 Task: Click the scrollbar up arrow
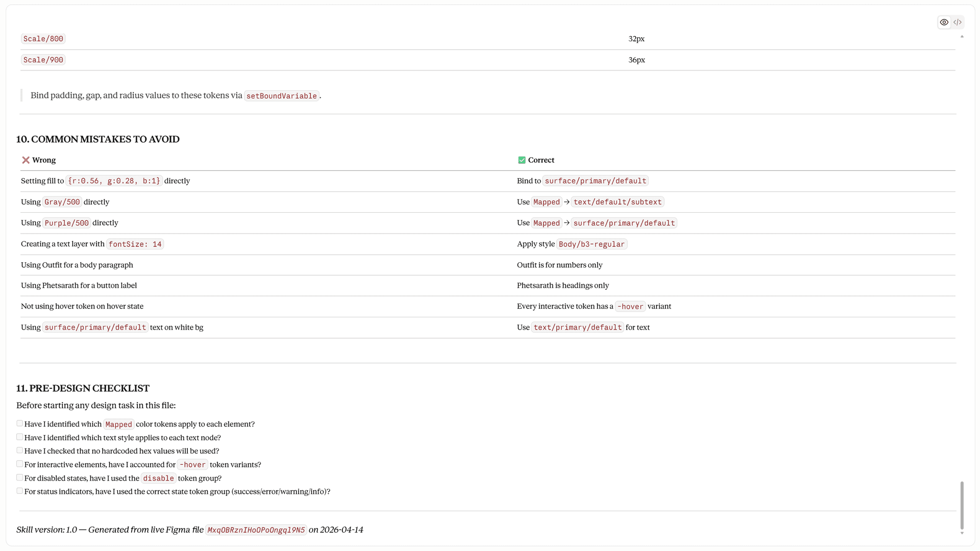pyautogui.click(x=962, y=37)
